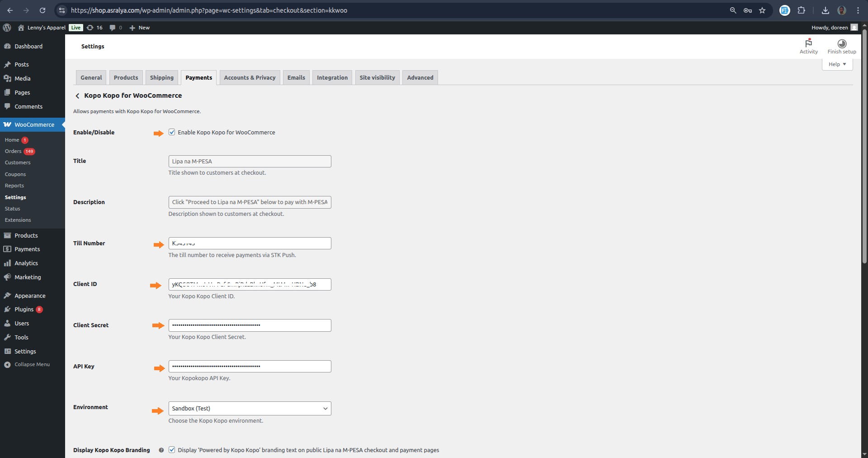Viewport: 868px width, 458px height.
Task: Open the Comments section icon
Action: pyautogui.click(x=7, y=106)
